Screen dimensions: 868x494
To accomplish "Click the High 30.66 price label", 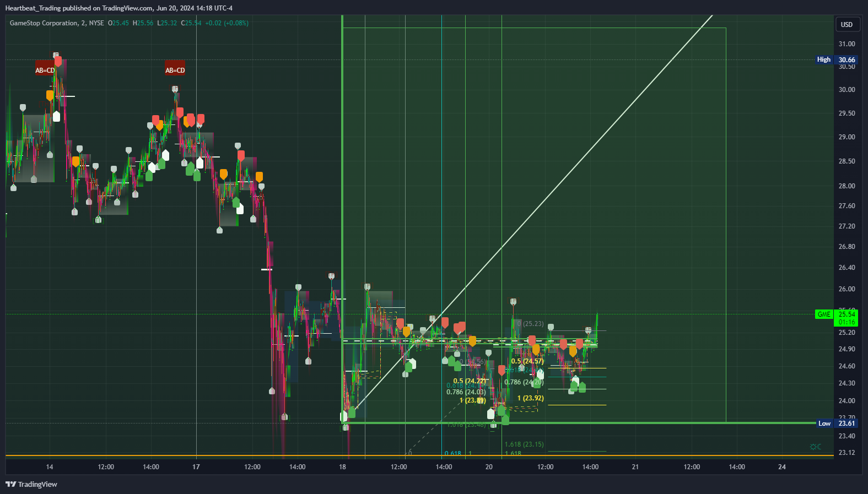I will (x=837, y=59).
